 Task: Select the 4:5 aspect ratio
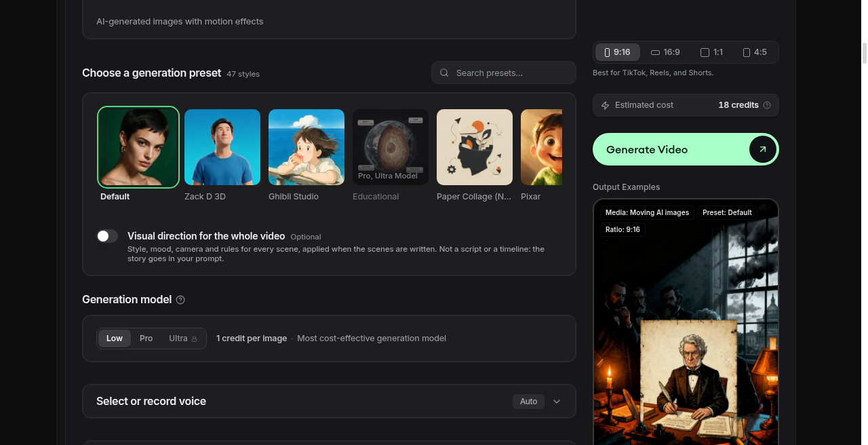[x=755, y=52]
